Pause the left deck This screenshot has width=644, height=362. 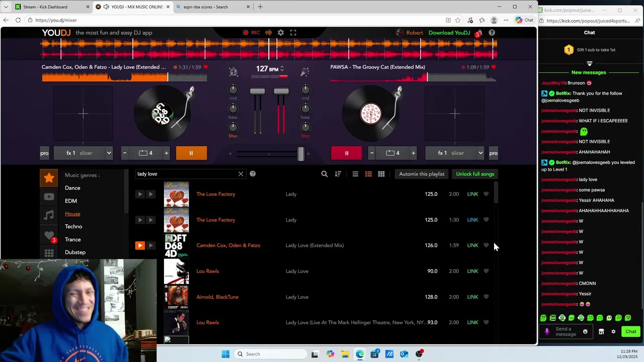(x=191, y=153)
